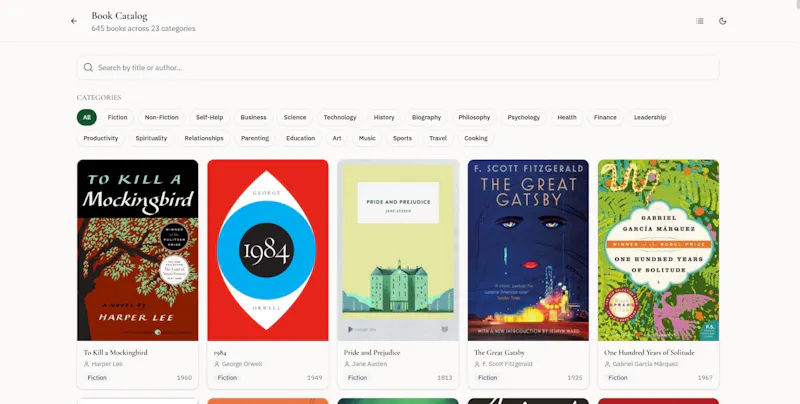
Task: Filter by Art category
Action: (x=337, y=138)
